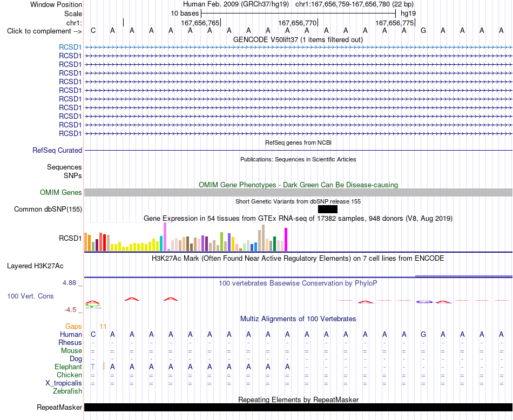
Task: Click 'Publications: Sequences in Scientific Articles' title
Action: tap(298, 159)
